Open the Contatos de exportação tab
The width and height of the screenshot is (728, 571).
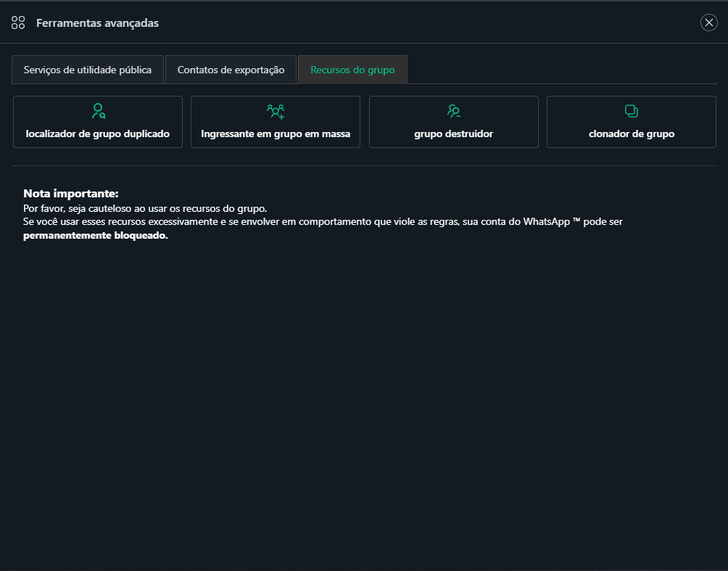[231, 70]
